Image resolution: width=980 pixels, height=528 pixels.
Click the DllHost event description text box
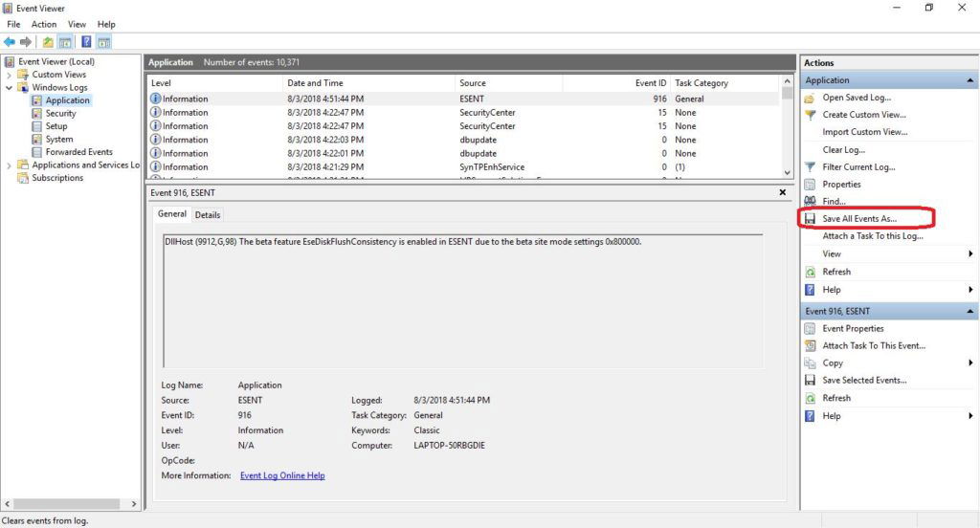(462, 301)
